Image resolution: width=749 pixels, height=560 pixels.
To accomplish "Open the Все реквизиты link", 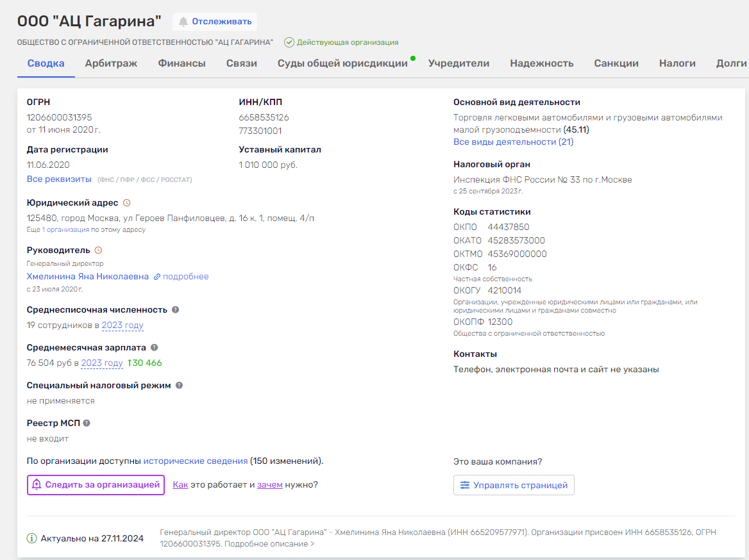I will [59, 179].
